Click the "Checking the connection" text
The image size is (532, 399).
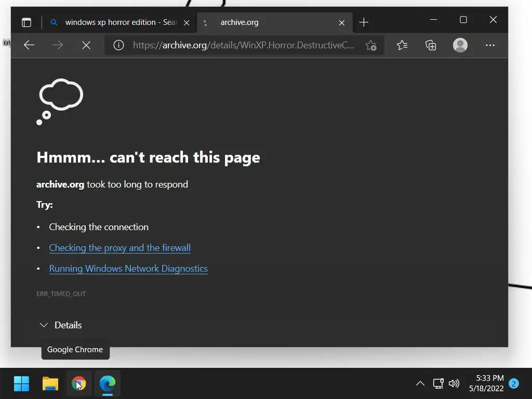(x=99, y=227)
